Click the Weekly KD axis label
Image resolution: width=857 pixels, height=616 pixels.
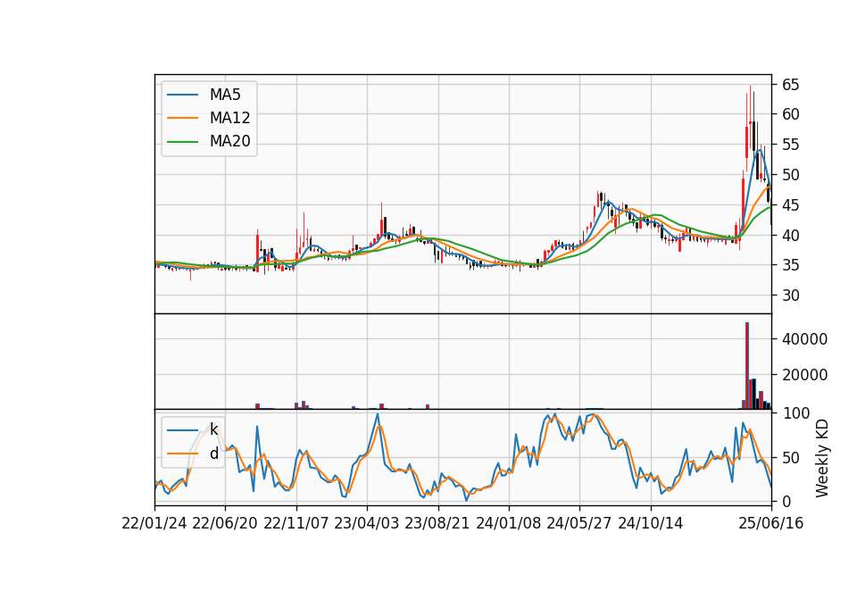pyautogui.click(x=822, y=458)
